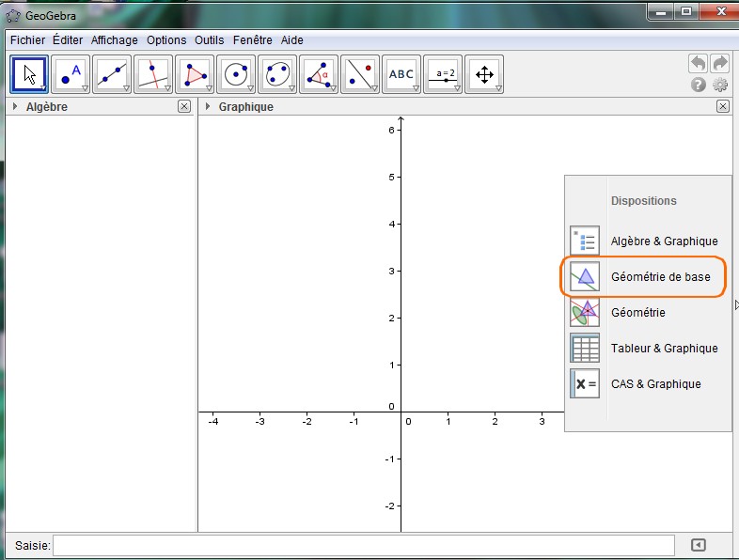This screenshot has width=739, height=560.
Task: Select the Angle tool
Action: click(319, 74)
